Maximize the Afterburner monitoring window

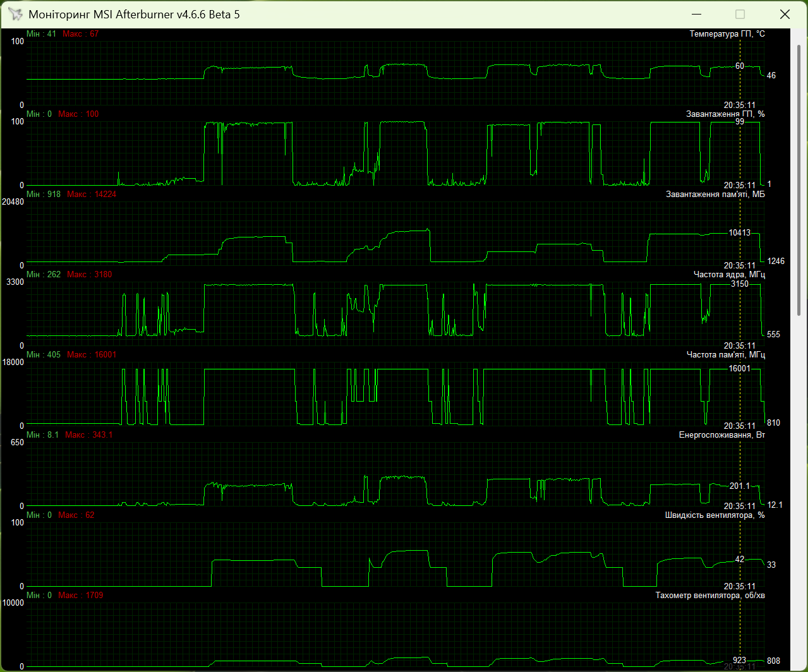click(740, 14)
